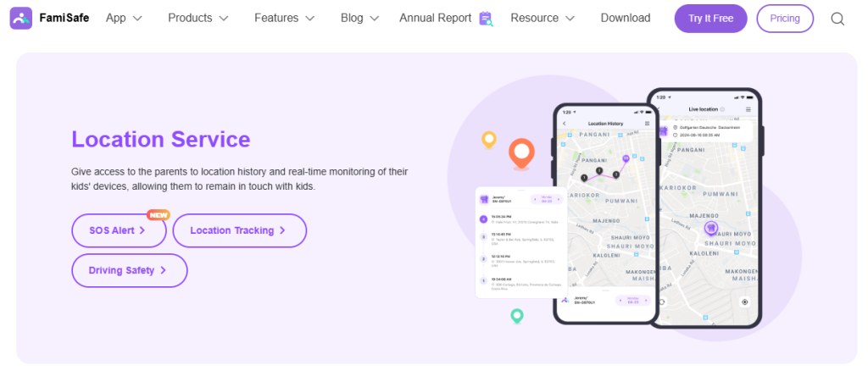Open the Blog menu
Image resolution: width=868 pixels, height=371 pixels.
pos(359,18)
